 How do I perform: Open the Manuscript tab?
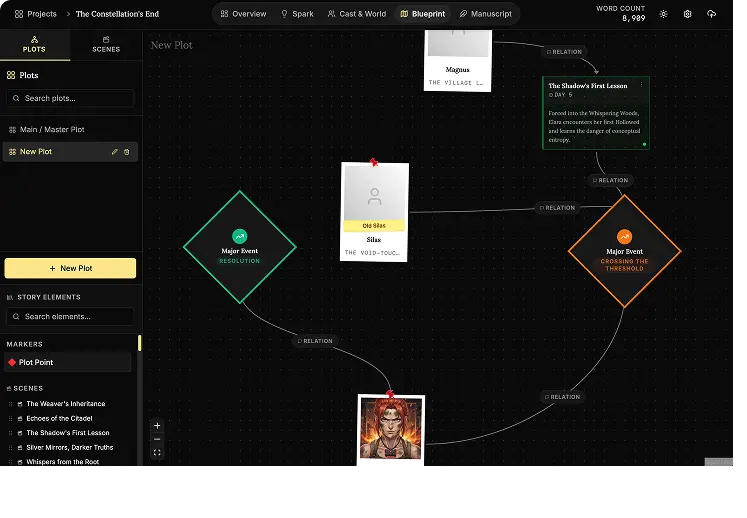486,14
